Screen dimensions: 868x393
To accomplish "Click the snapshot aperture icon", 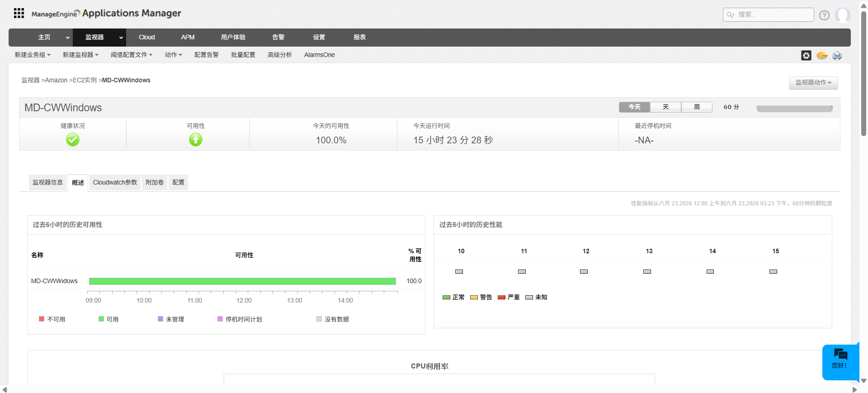I will coord(806,55).
